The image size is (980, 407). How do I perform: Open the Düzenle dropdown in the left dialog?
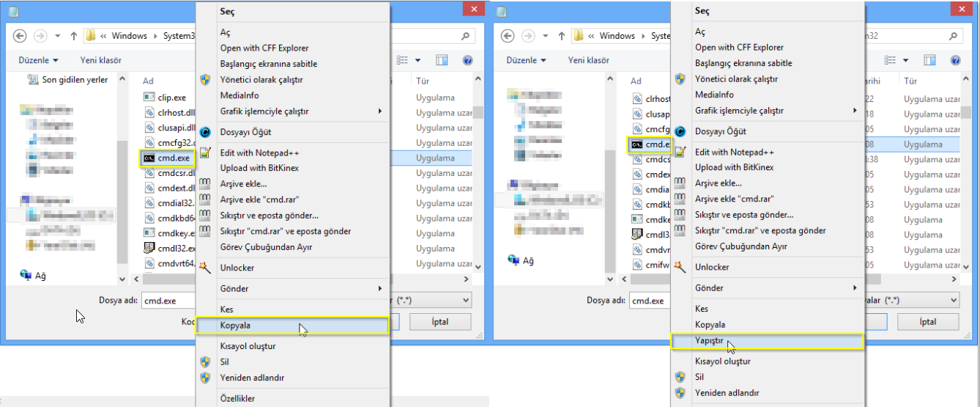point(38,60)
